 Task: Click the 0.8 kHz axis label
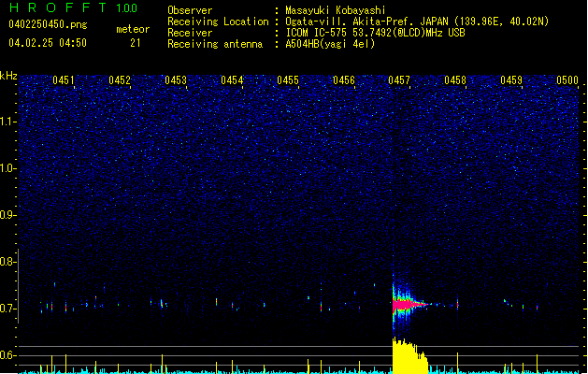pos(7,262)
